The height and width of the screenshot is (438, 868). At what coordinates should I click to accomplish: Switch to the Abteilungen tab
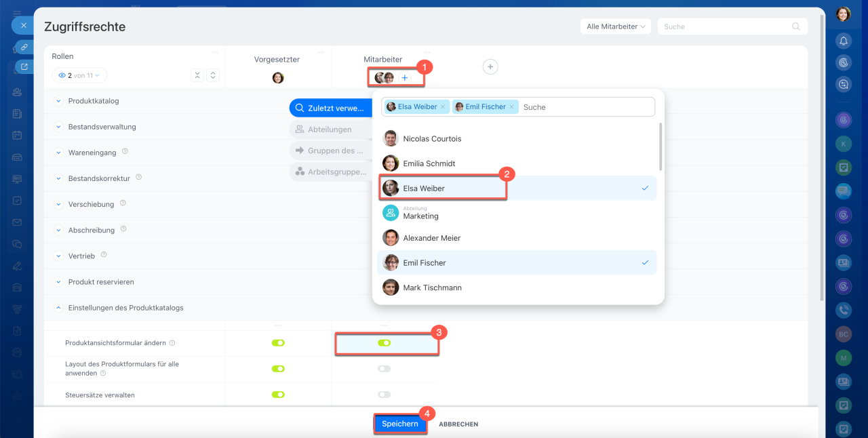point(330,130)
